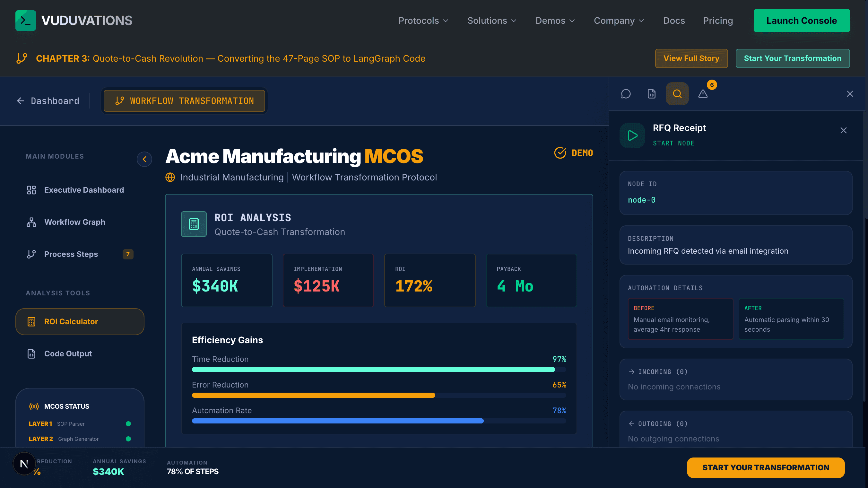Click the RFQ Receipt play node icon
868x488 pixels.
[x=632, y=135]
